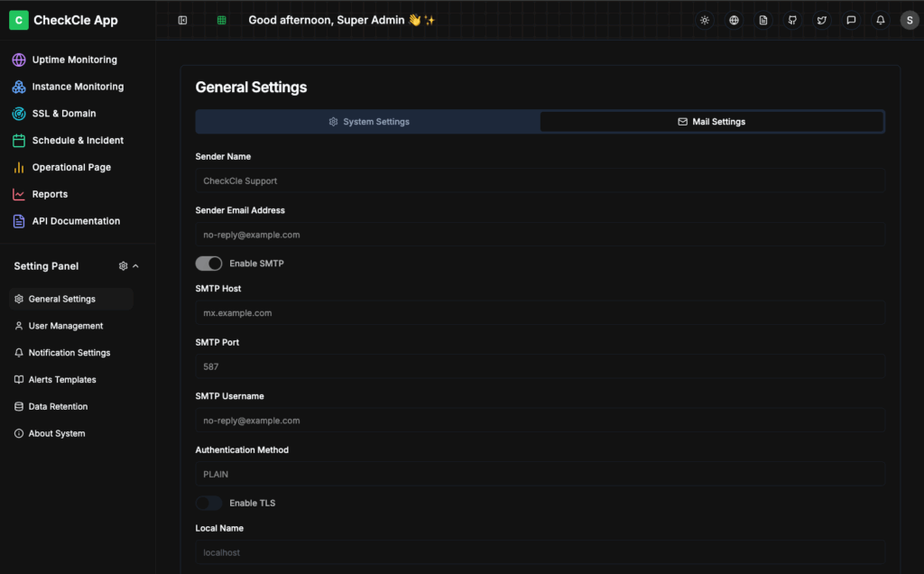Open the GitHub link icon

click(792, 20)
